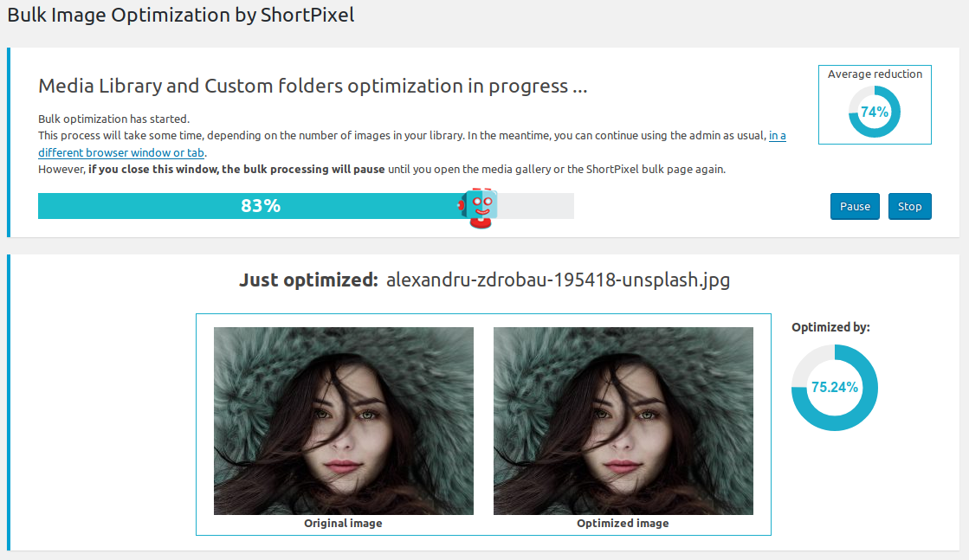The image size is (969, 560).
Task: Pause the bulk optimization
Action: (855, 207)
